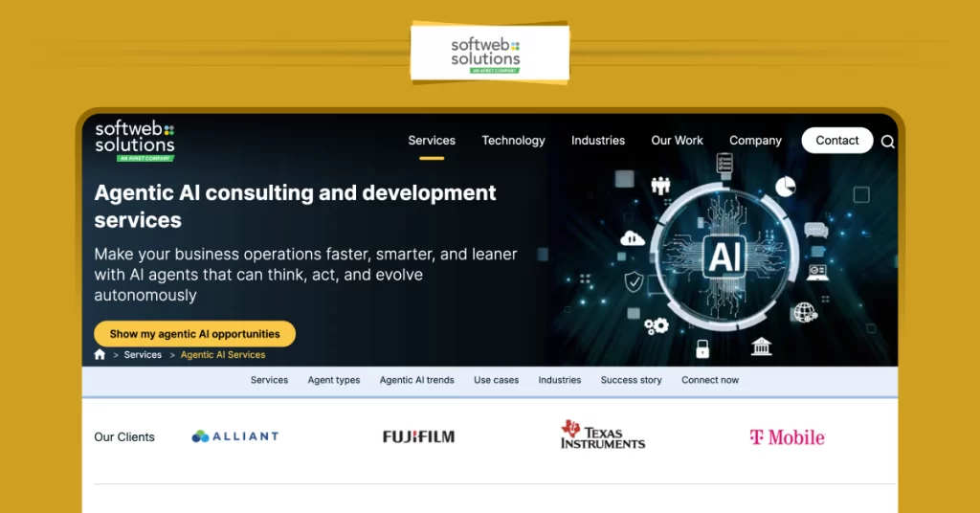Click the chat bubble icon in the AI graphic
The width and height of the screenshot is (980, 513).
pyautogui.click(x=815, y=231)
